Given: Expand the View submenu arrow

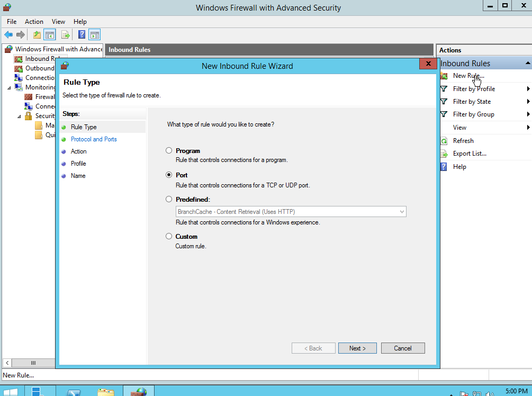Looking at the screenshot, I should coord(528,128).
